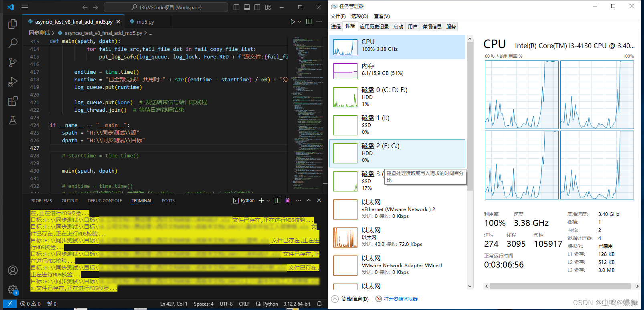
Task: Open terminal panel More Actions ellipsis
Action: (x=298, y=200)
